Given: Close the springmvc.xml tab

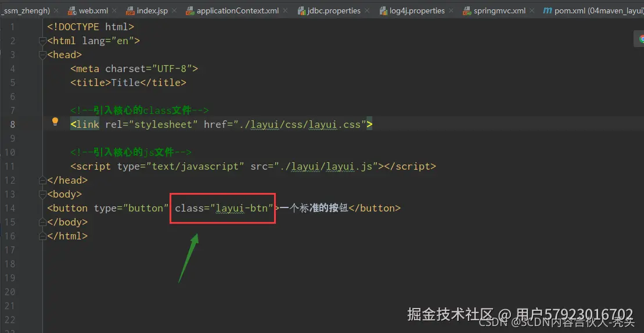Looking at the screenshot, I should click(x=533, y=10).
